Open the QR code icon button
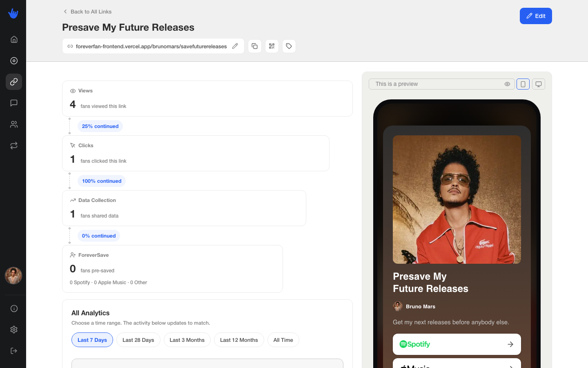Screen dimensions: 588x368 pos(272,46)
